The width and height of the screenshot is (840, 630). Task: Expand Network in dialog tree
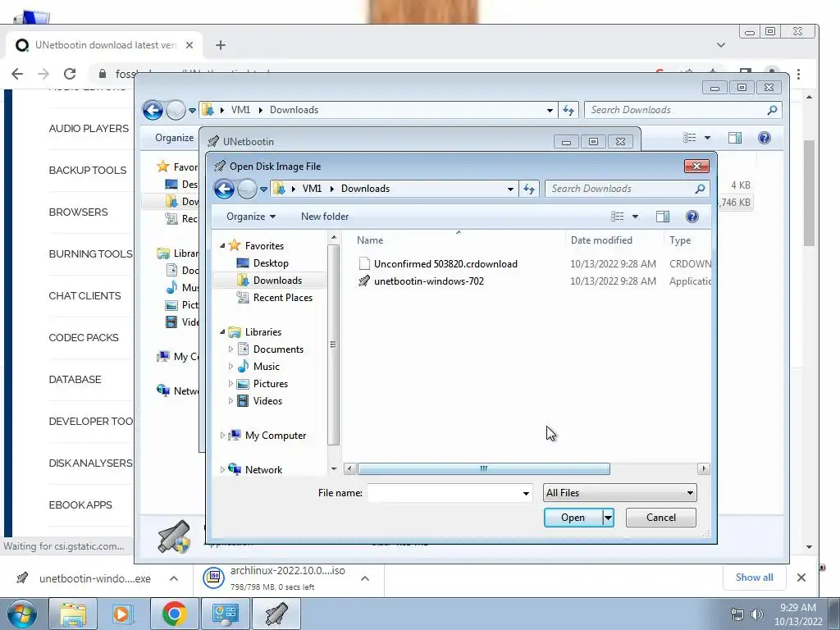pyautogui.click(x=223, y=469)
